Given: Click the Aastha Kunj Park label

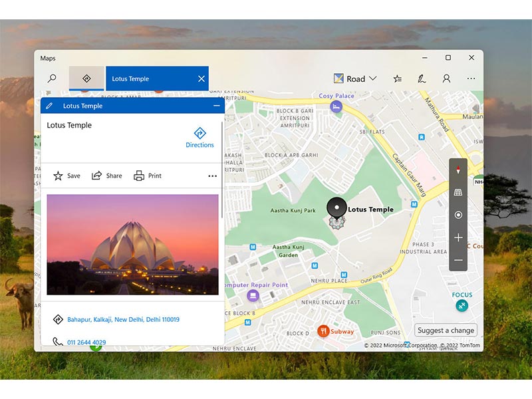Looking at the screenshot, I should (x=293, y=210).
